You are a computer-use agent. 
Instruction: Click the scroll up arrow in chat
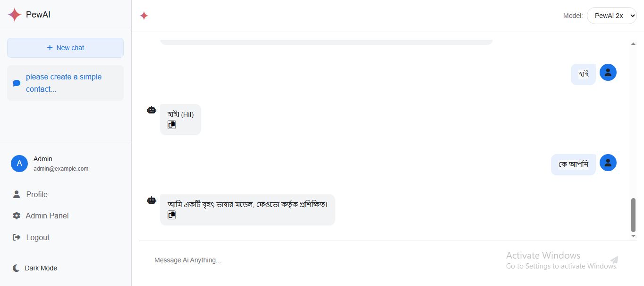click(x=633, y=44)
